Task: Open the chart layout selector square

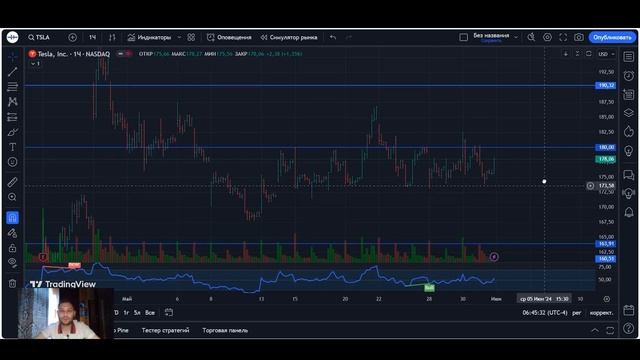Action: point(463,37)
